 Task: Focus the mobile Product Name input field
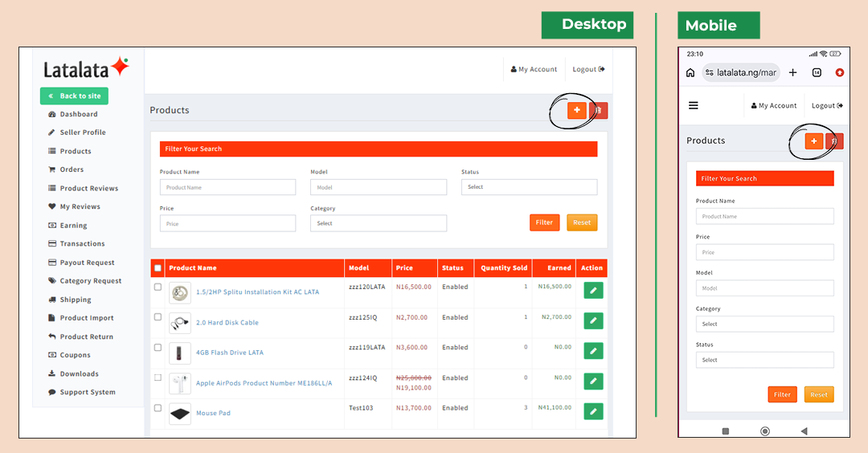tap(764, 216)
